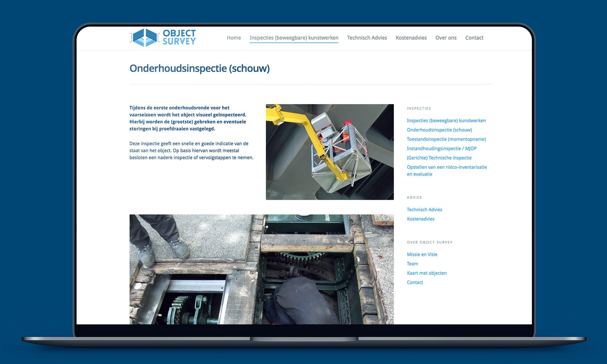Open the bridge gear mechanism photo
607x364 pixels.
pyautogui.click(x=262, y=270)
